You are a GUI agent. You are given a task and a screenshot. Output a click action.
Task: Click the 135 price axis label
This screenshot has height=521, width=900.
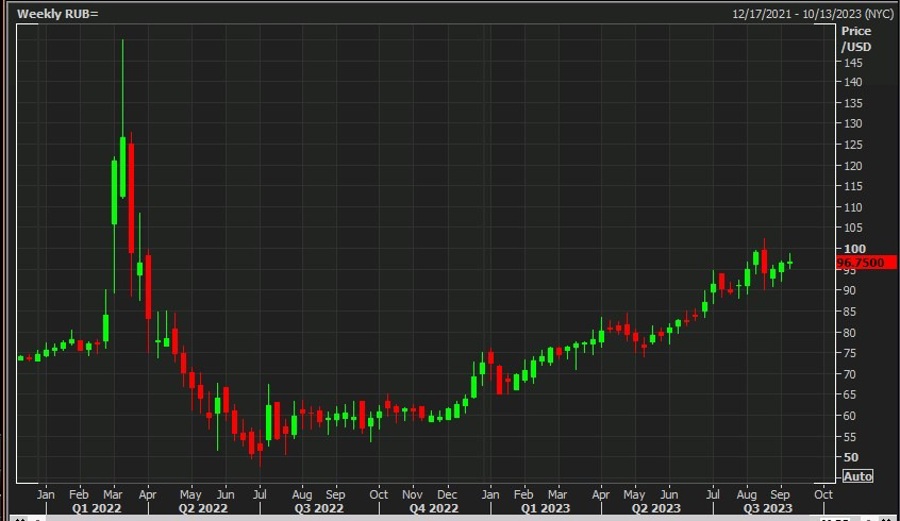click(x=852, y=103)
